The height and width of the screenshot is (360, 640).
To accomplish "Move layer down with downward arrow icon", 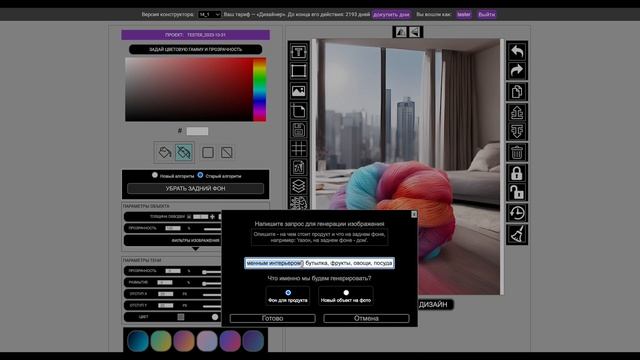I will coord(517,131).
